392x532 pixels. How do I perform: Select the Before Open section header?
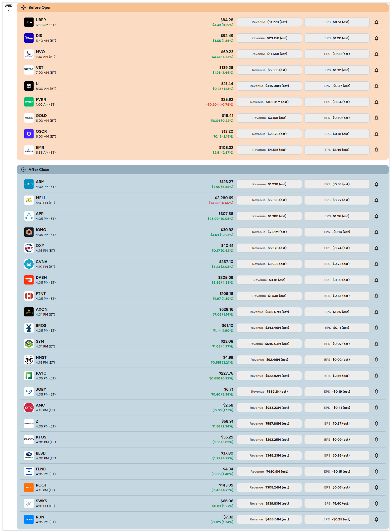coord(203,8)
